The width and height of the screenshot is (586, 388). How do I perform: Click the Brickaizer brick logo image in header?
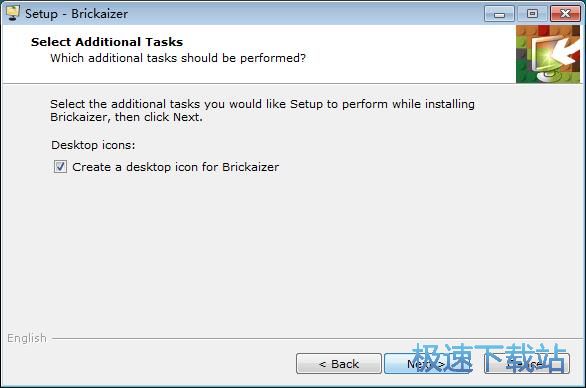coord(548,54)
